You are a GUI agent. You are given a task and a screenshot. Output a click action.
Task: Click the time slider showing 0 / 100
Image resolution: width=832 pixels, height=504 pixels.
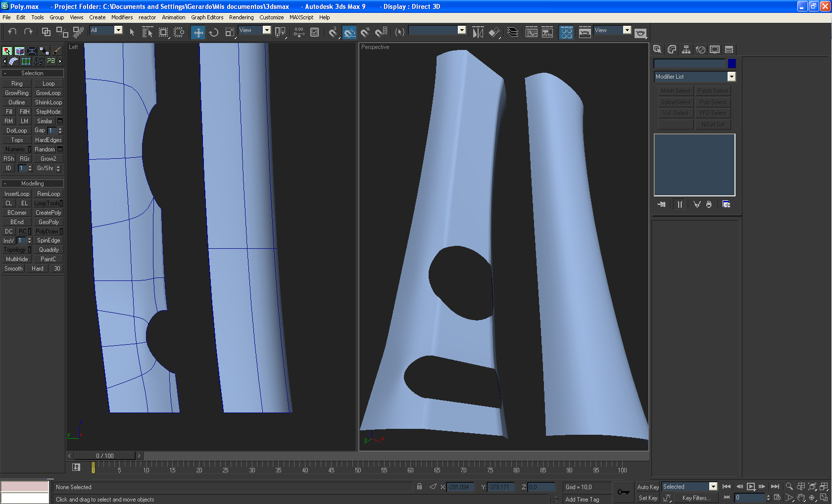(x=104, y=456)
